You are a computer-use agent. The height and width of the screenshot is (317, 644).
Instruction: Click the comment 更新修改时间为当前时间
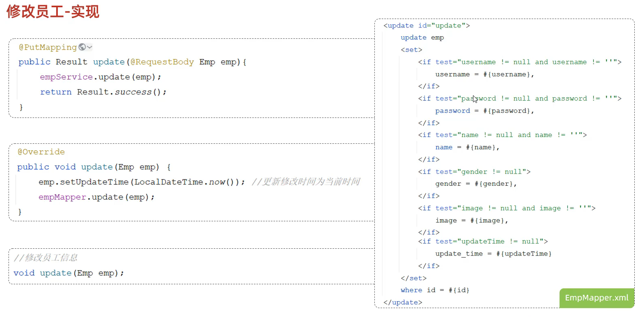pyautogui.click(x=306, y=182)
